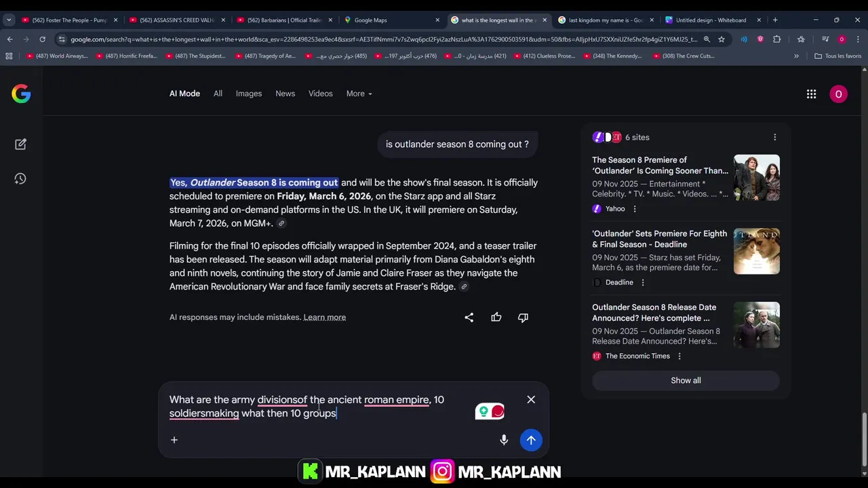Screen dimensions: 868x488
Task: Open Chrome's three-dot menu
Action: click(x=858, y=39)
